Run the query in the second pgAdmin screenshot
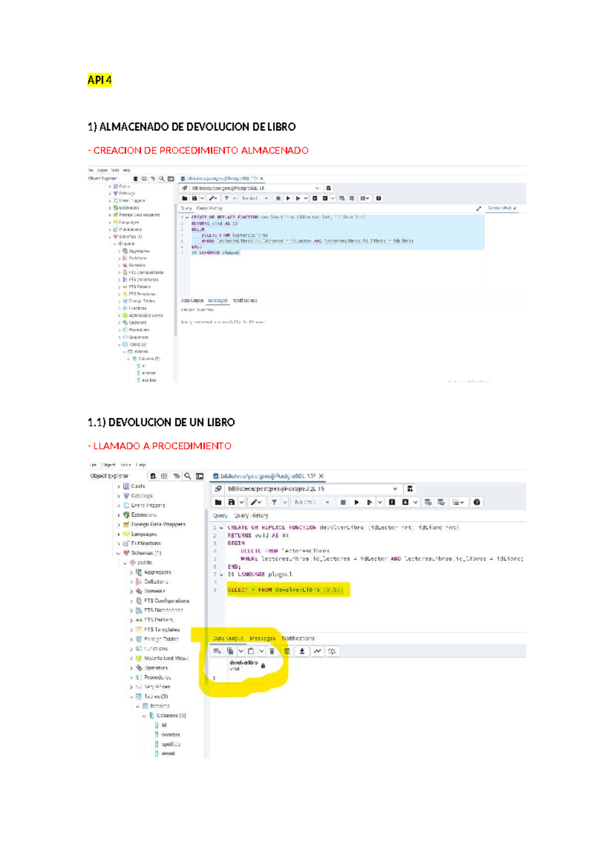Image resolution: width=614 pixels, height=868 pixels. [357, 502]
